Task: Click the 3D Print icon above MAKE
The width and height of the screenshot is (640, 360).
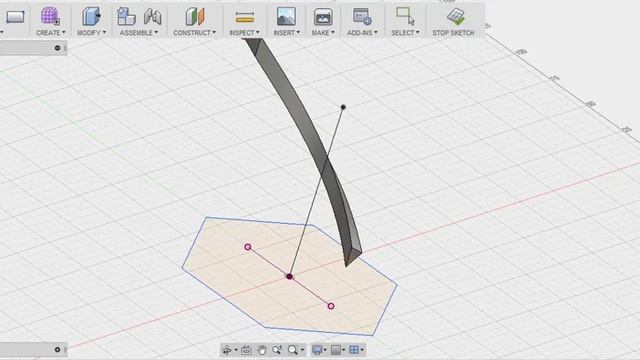Action: tap(323, 17)
